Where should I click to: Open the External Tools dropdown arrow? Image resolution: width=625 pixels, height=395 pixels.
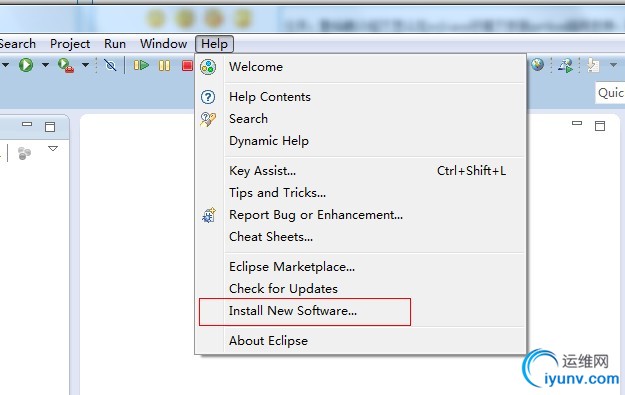(x=85, y=65)
